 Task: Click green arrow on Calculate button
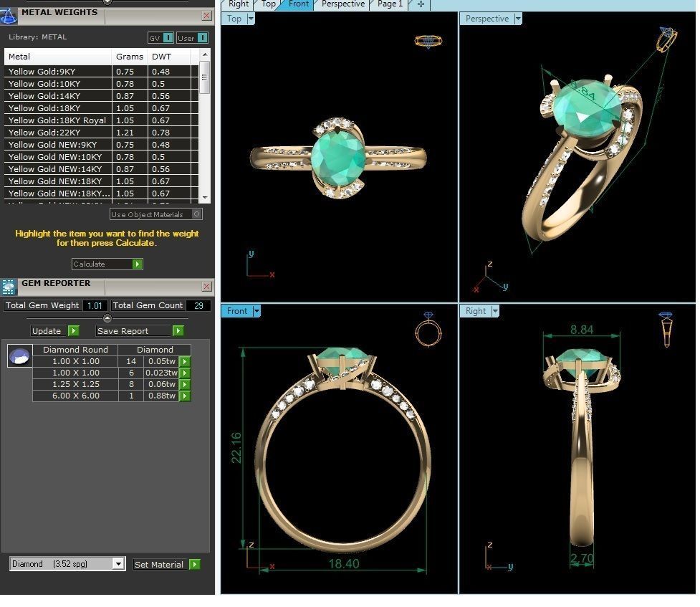(x=137, y=264)
